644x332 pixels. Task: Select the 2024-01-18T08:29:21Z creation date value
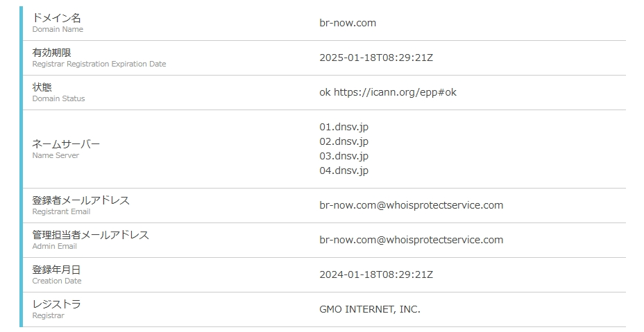(376, 274)
